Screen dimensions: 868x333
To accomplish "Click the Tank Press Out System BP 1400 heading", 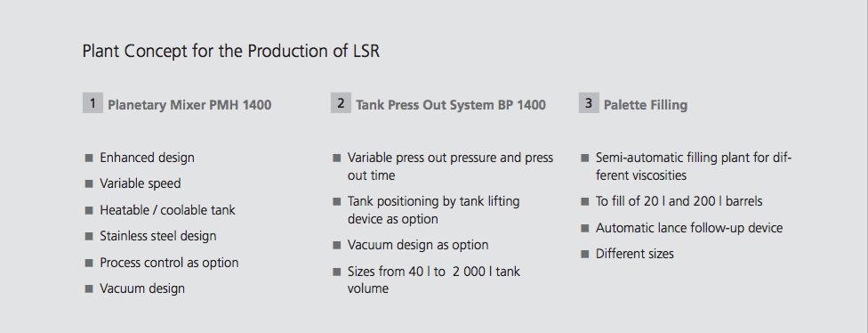I will coord(451,105).
